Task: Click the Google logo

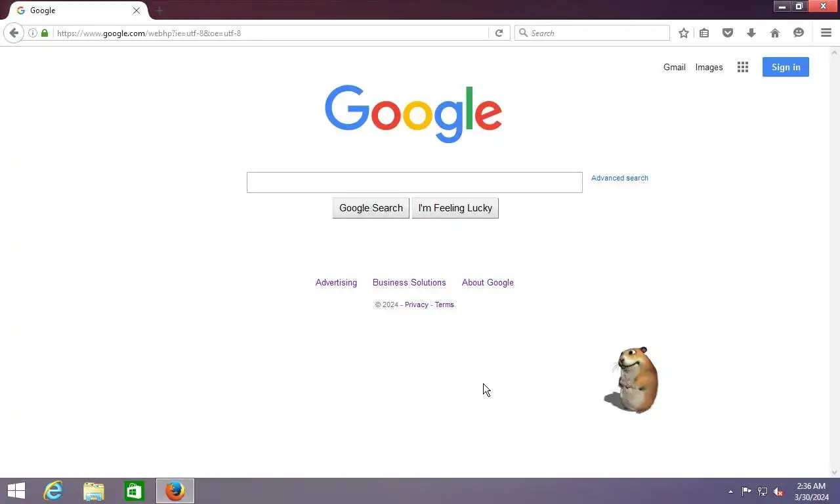Action: tap(413, 114)
